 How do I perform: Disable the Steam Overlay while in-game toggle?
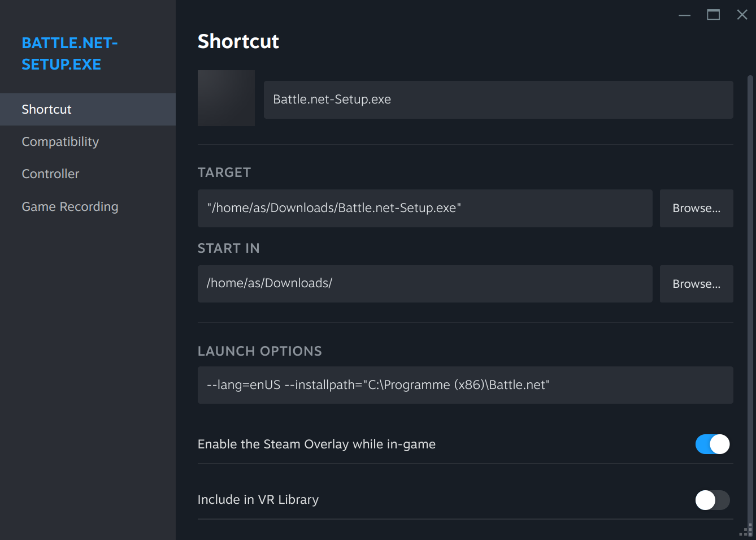click(x=712, y=444)
